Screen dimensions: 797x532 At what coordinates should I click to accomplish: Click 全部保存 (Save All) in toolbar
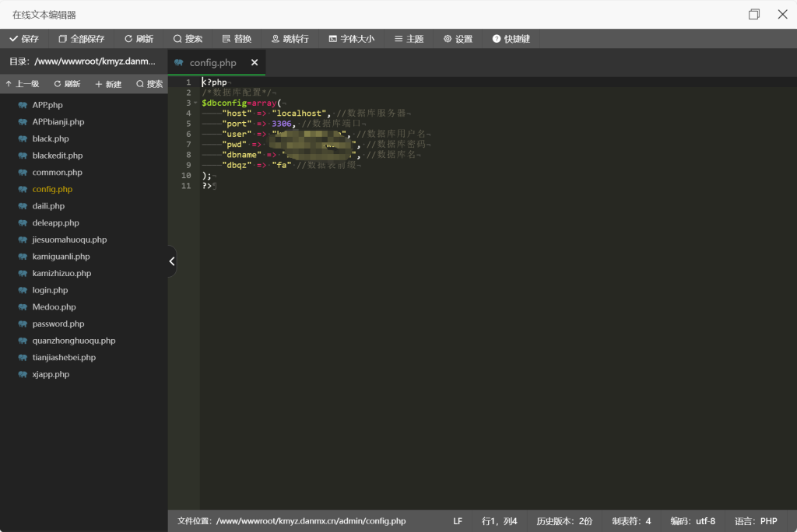click(x=81, y=39)
